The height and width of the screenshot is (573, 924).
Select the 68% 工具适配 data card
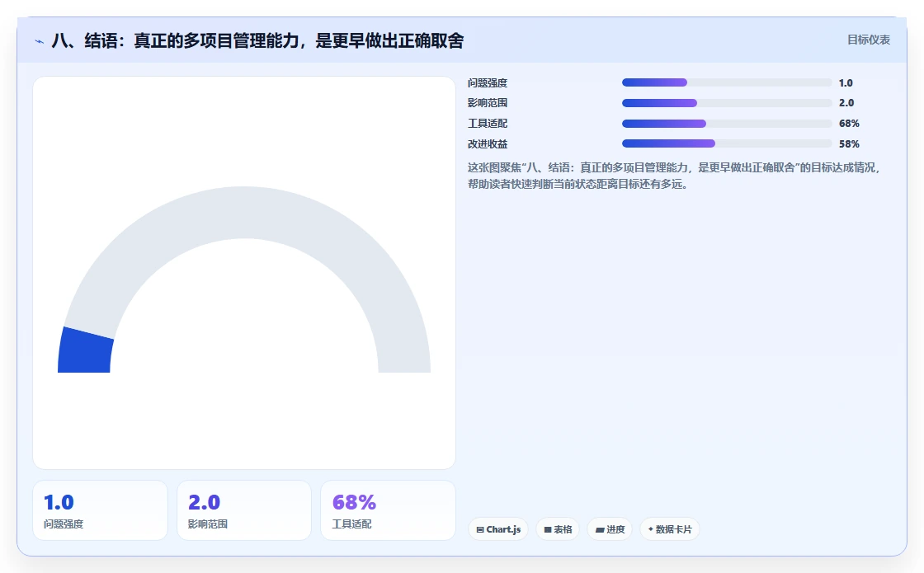click(388, 510)
